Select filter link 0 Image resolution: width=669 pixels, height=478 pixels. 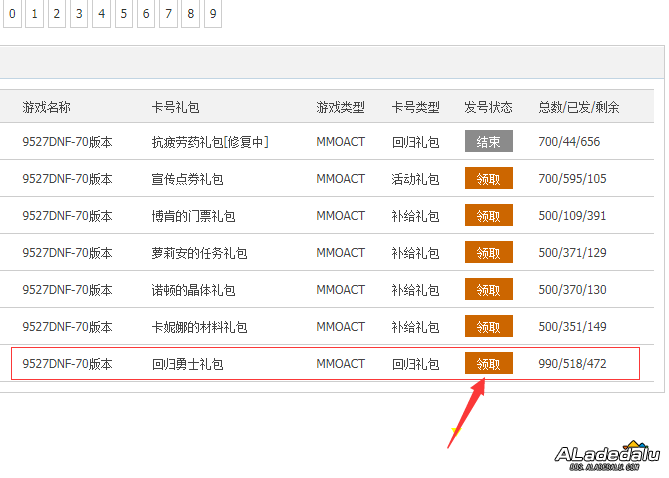pyautogui.click(x=12, y=14)
